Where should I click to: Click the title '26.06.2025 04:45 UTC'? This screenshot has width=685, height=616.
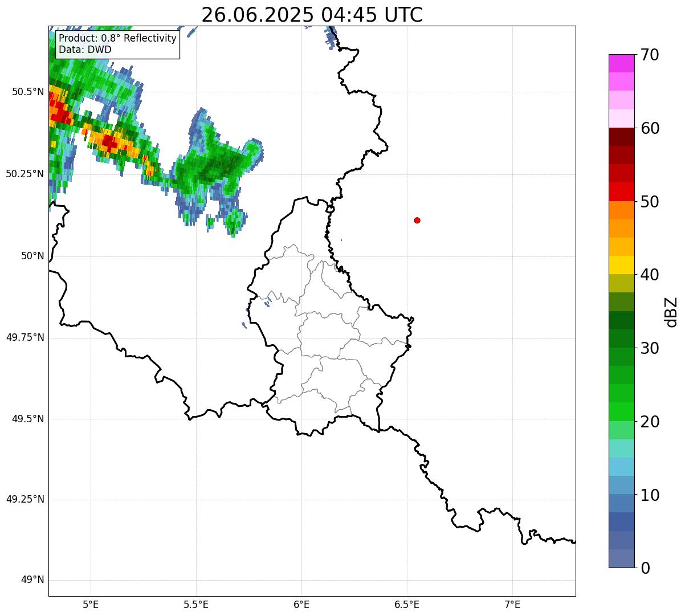(312, 15)
